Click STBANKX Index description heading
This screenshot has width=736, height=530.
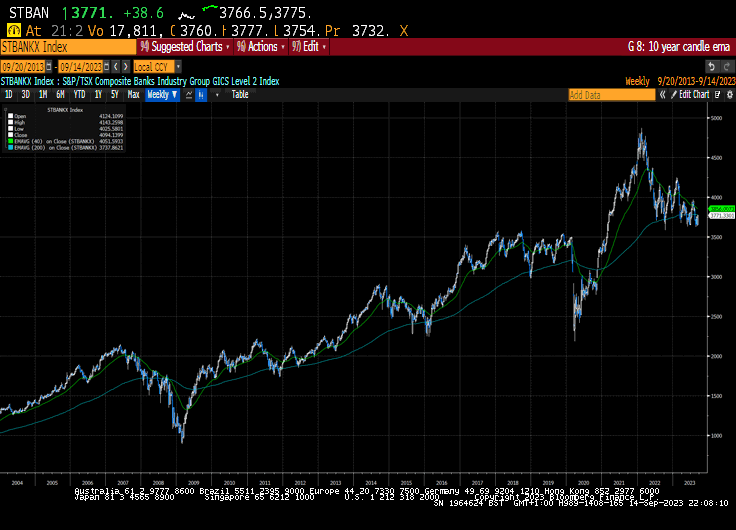click(x=140, y=81)
